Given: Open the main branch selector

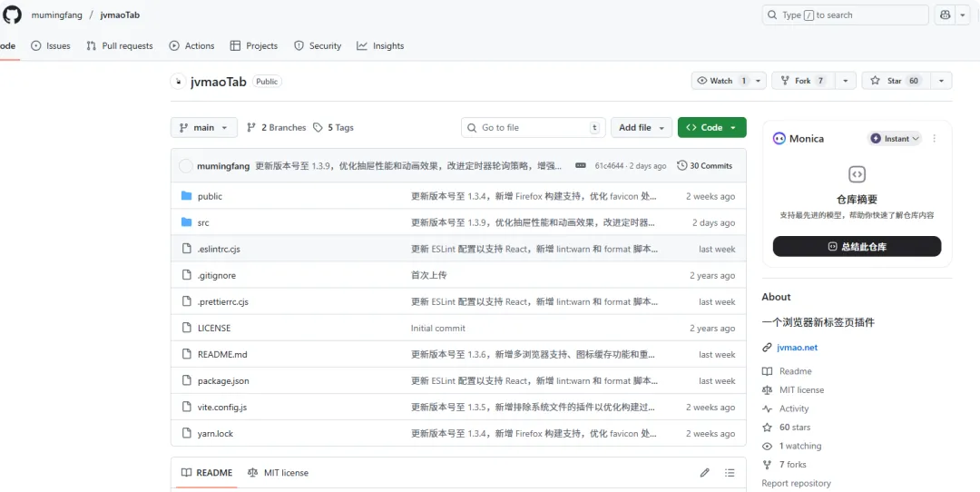Looking at the screenshot, I should (x=204, y=127).
